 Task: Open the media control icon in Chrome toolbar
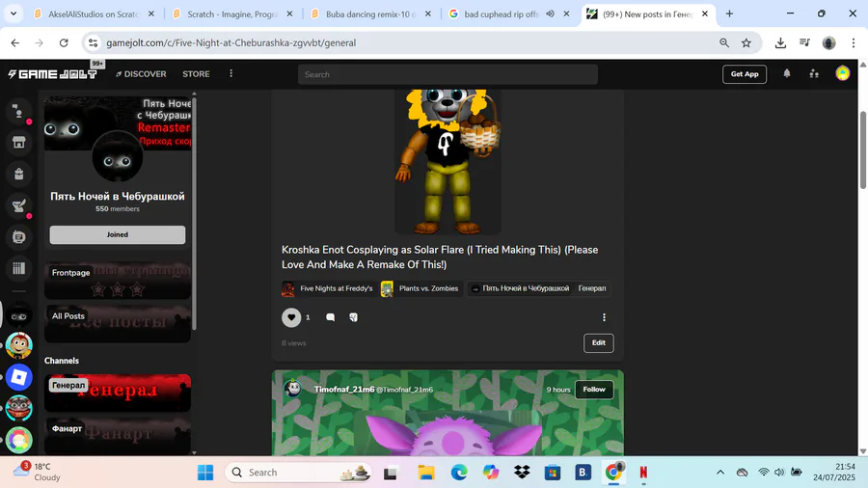(805, 42)
